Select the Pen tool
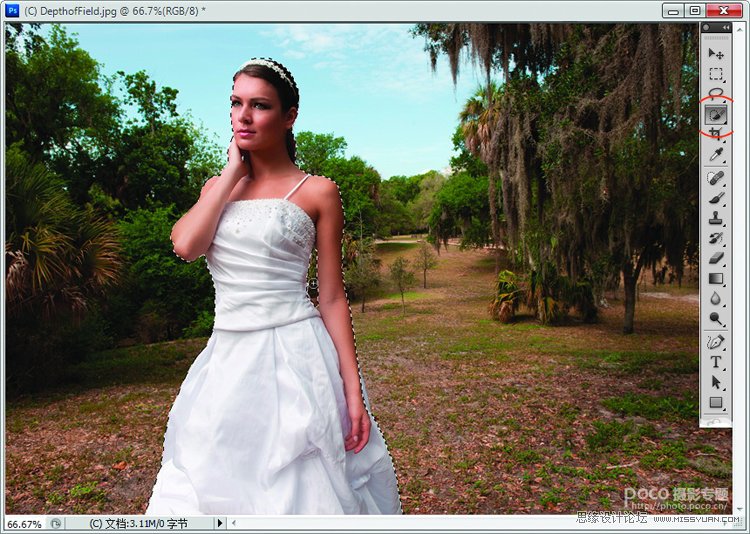Viewport: 750px width, 534px height. pos(716,342)
